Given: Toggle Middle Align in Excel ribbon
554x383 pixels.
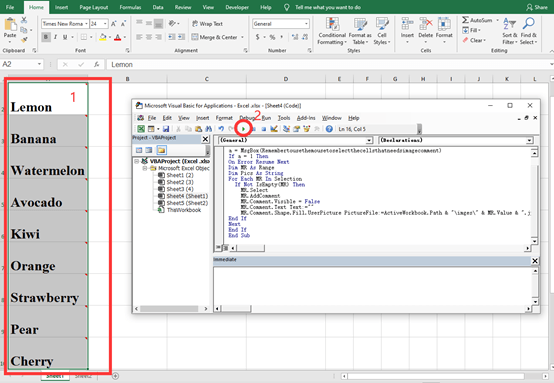Looking at the screenshot, I should point(149,24).
